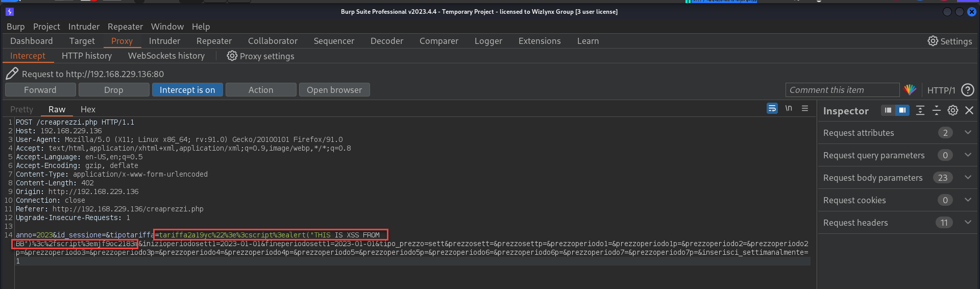Switch to Dashboard tab
The image size is (980, 289).
point(31,41)
